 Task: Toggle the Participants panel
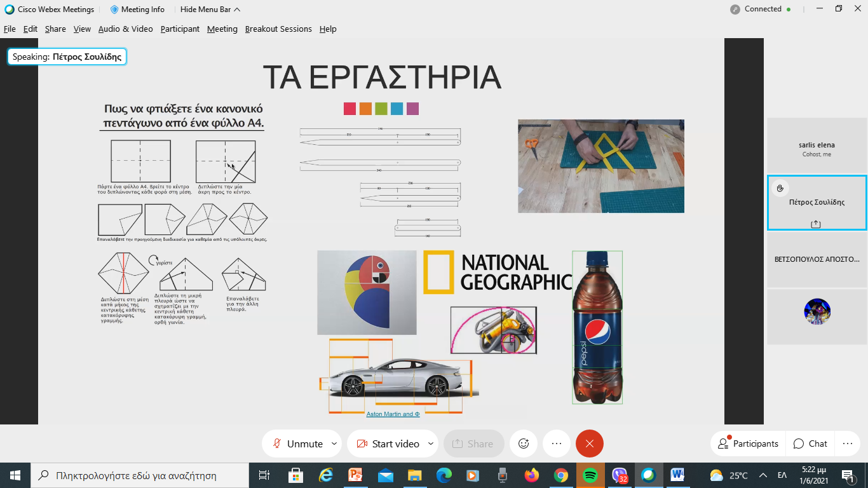pos(748,444)
